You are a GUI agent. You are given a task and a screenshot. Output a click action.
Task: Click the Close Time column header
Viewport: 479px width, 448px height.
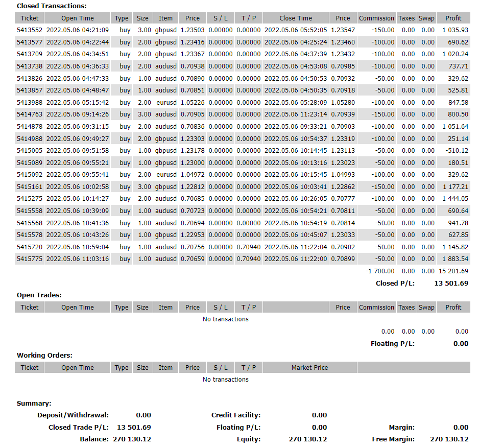tap(296, 18)
